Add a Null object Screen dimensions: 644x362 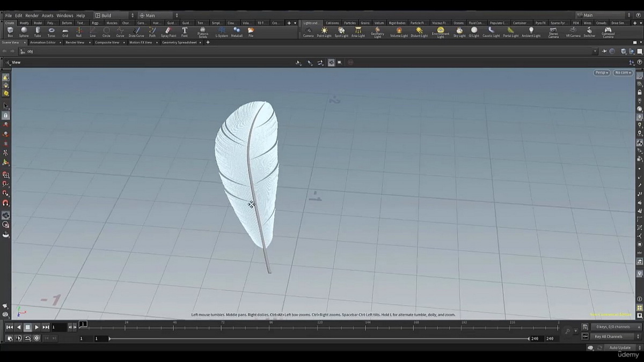79,32
